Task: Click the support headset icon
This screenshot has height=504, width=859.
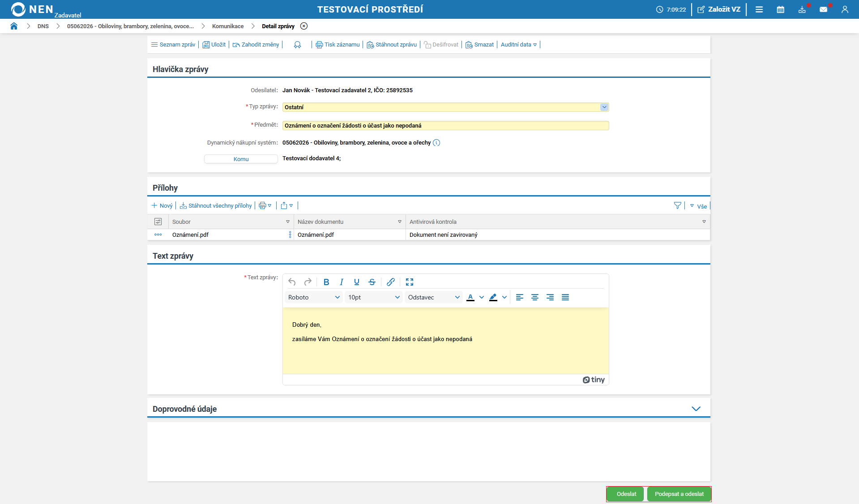Action: [297, 45]
